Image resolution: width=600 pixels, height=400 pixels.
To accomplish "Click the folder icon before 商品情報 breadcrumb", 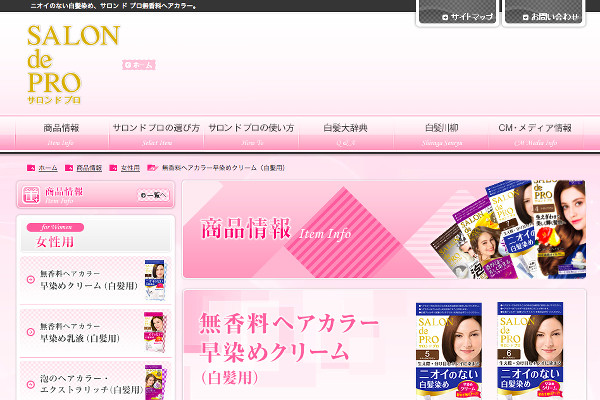I will [69, 168].
